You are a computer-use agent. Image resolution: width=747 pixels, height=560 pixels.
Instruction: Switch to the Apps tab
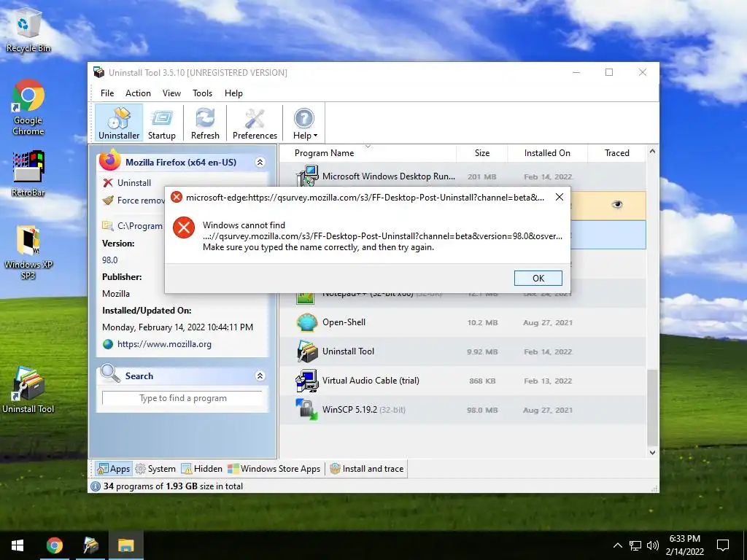pyautogui.click(x=113, y=469)
